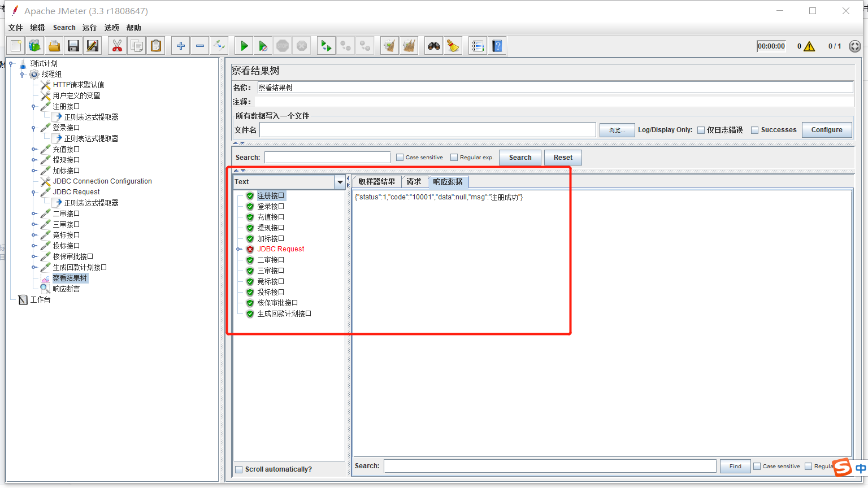Click the Reset button

(563, 158)
